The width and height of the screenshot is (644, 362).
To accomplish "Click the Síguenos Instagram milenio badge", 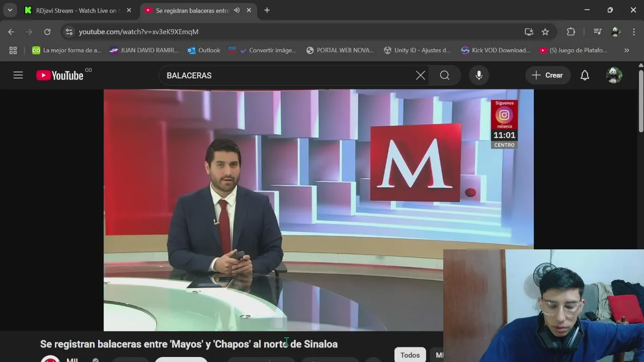I will tap(504, 115).
